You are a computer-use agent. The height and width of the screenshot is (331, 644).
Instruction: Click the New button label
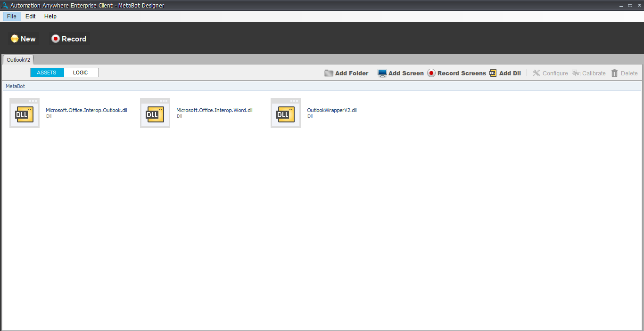(28, 39)
